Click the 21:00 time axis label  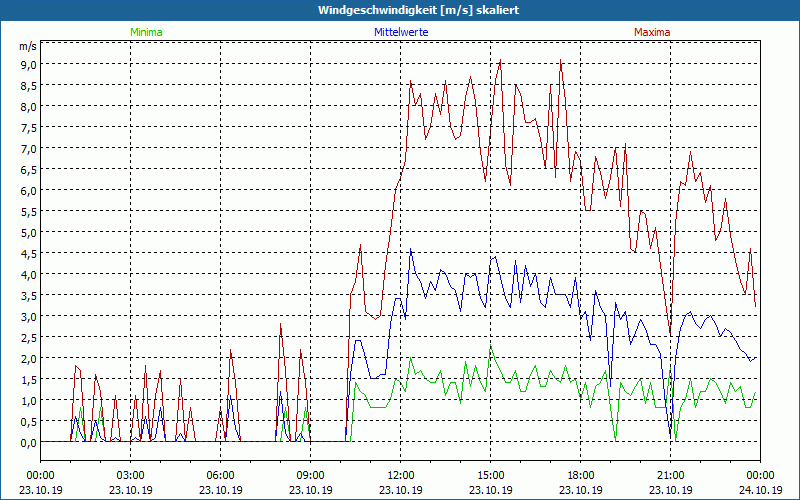[x=670, y=476]
